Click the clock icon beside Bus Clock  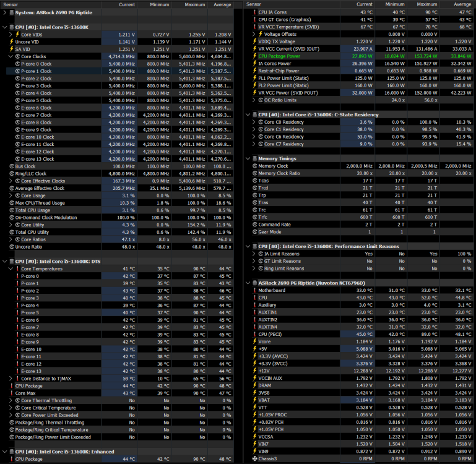[x=12, y=166]
